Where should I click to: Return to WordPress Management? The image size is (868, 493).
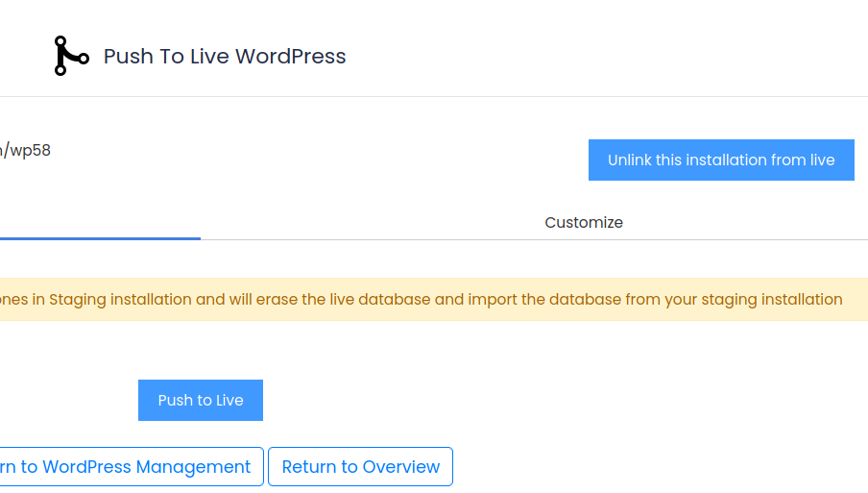tap(131, 466)
